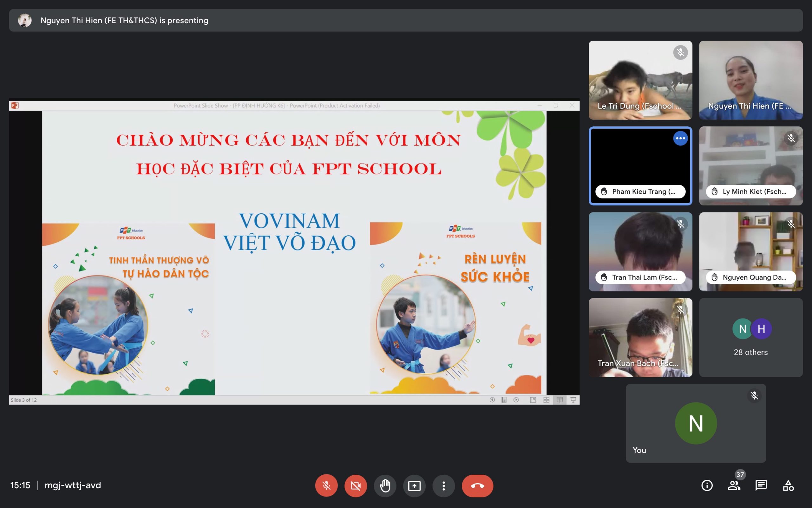This screenshot has width=812, height=508.
Task: Show everyone in the people panel
Action: point(734,485)
